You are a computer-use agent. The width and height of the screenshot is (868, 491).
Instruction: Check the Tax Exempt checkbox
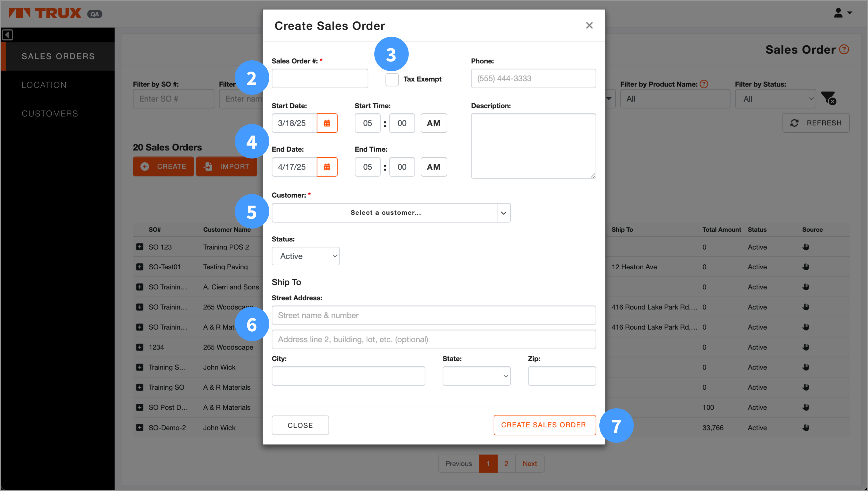392,80
